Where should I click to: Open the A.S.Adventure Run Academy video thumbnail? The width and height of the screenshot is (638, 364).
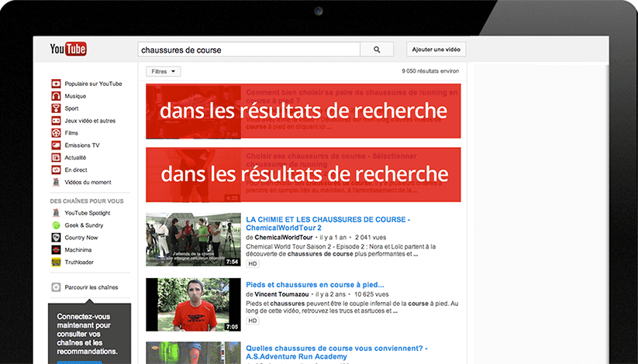click(x=193, y=352)
